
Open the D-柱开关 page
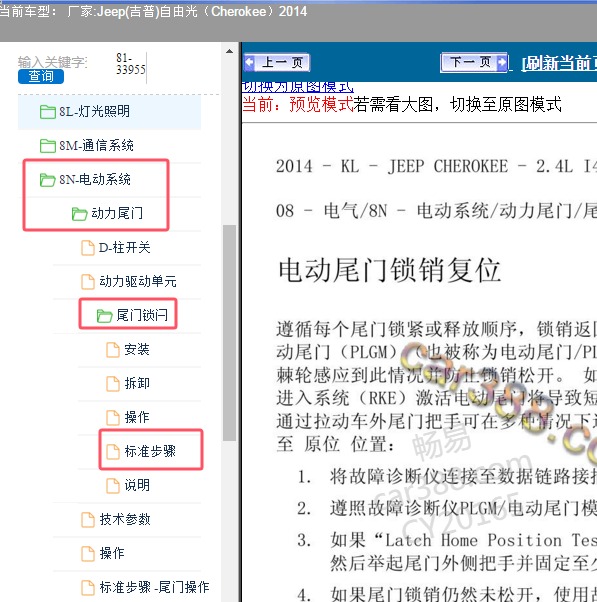[124, 248]
